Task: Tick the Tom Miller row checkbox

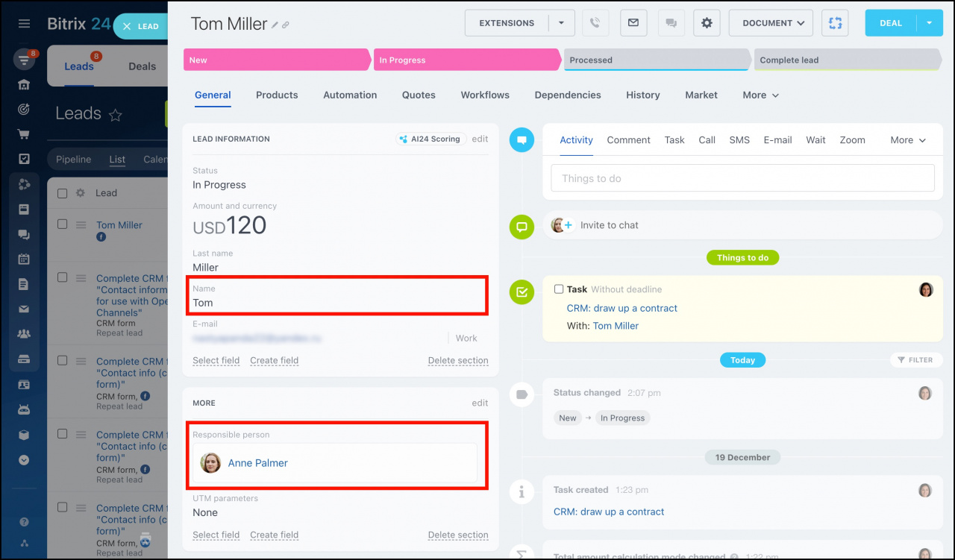Action: (63, 224)
